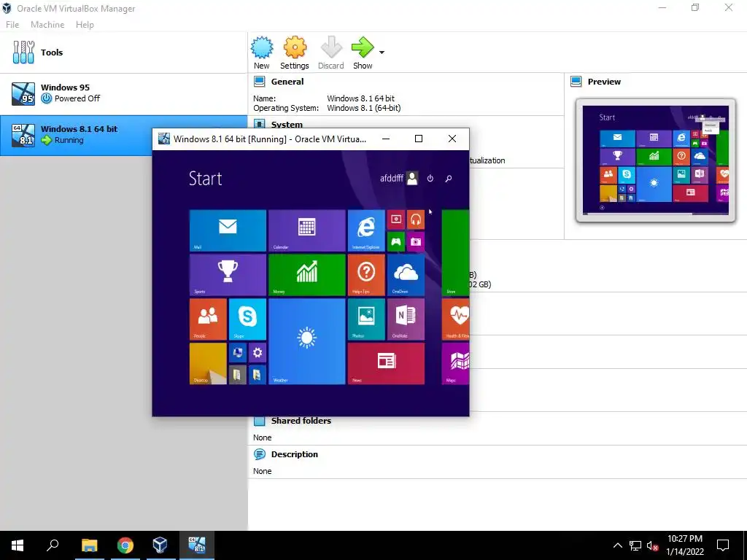Open the This PC small tile

pyautogui.click(x=238, y=352)
